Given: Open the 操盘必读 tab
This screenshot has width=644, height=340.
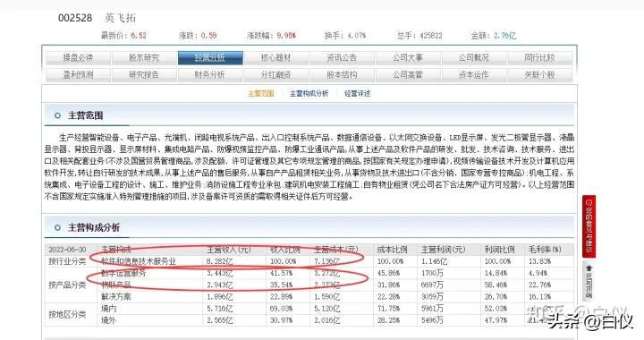Looking at the screenshot, I should coord(78,58).
